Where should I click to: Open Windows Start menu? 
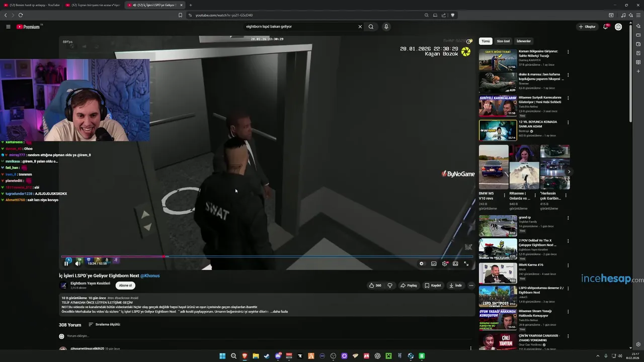[222, 356]
